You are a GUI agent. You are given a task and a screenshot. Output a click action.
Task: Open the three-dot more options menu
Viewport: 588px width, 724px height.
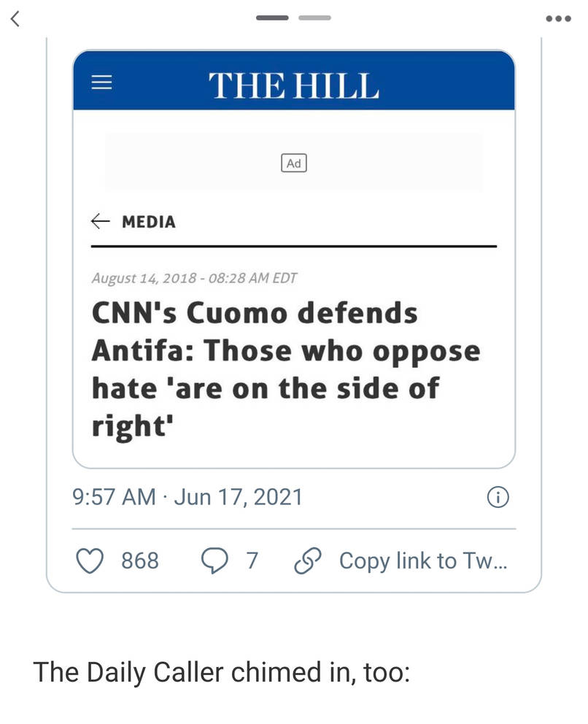click(x=559, y=19)
